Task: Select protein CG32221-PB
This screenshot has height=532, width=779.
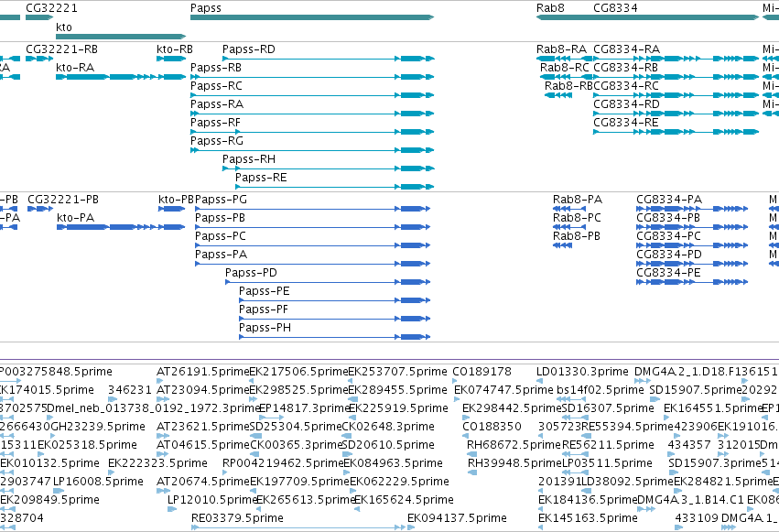Action: 40,209
